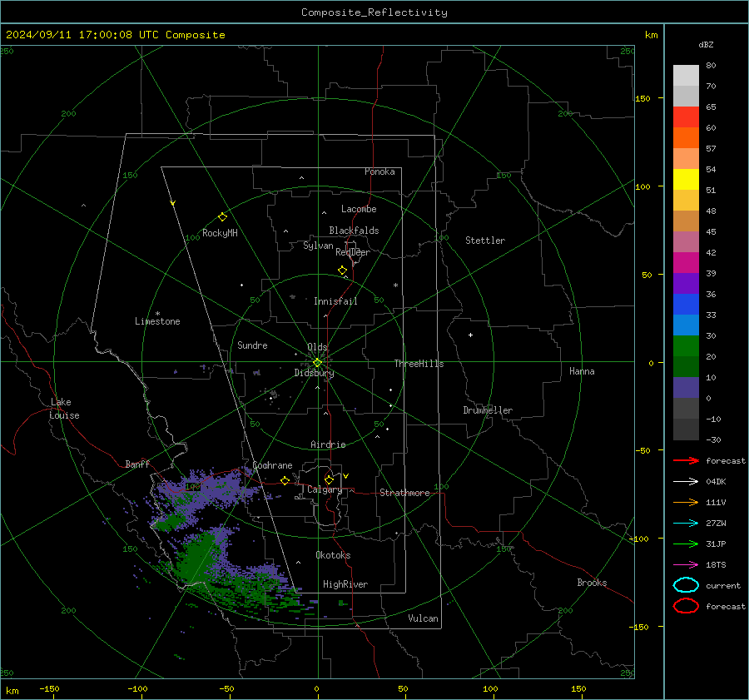Screen dimensions: 749x700
Task: Click the Drumheller label
Action: [488, 410]
